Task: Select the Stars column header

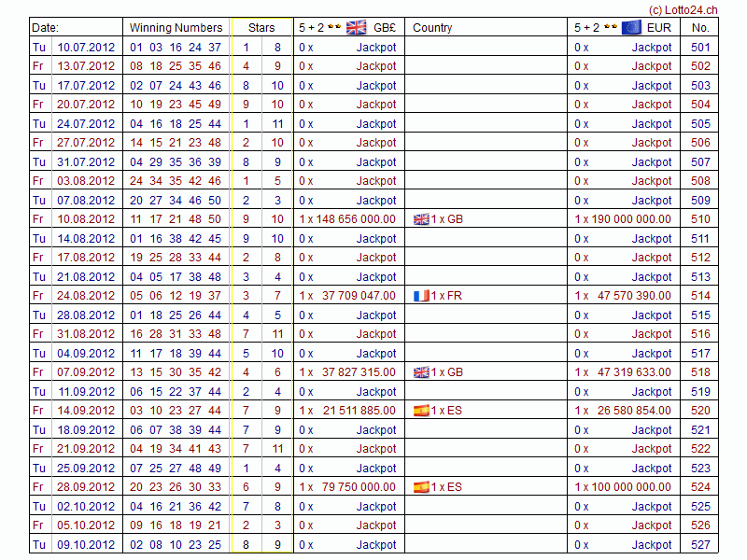Action: (x=261, y=28)
